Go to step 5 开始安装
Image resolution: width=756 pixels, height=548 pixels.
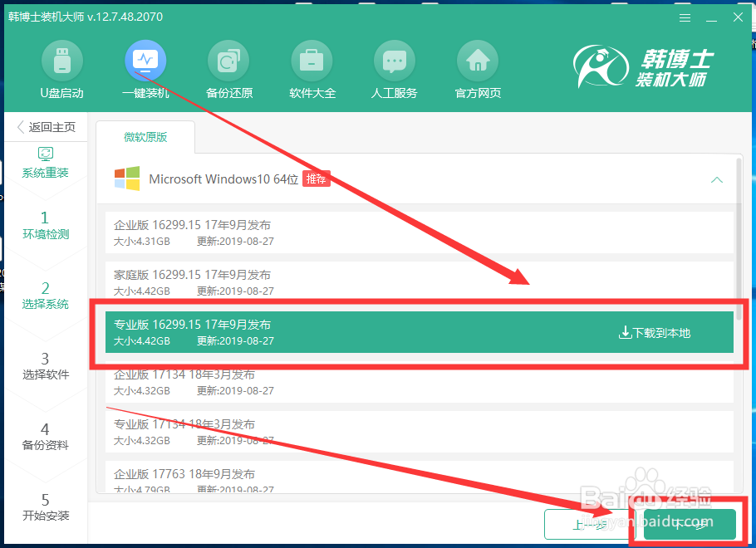pyautogui.click(x=46, y=507)
